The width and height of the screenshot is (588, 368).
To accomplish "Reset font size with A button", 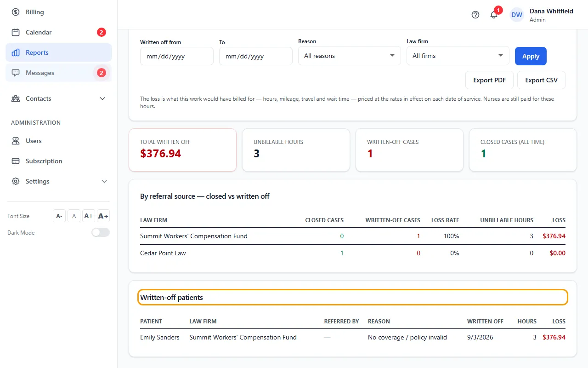I will pyautogui.click(x=74, y=216).
